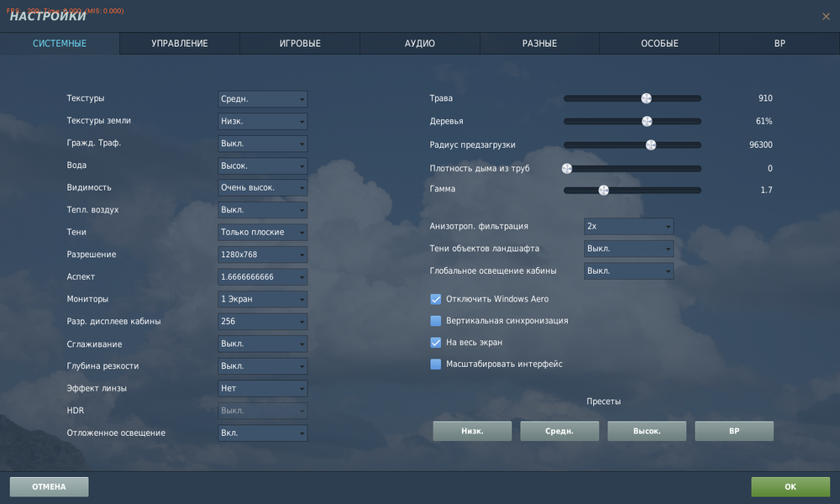This screenshot has height=504, width=840.
Task: Open the Видимость dropdown
Action: [x=262, y=188]
